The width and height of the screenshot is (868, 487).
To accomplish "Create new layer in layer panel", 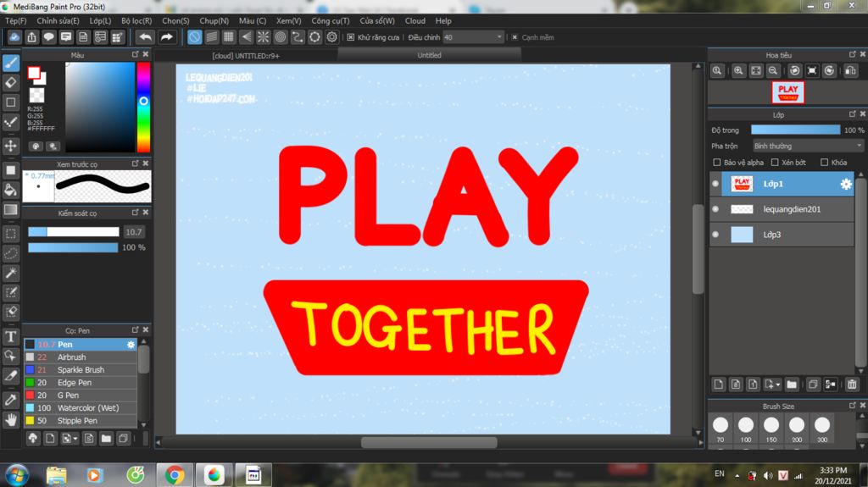I will click(719, 384).
